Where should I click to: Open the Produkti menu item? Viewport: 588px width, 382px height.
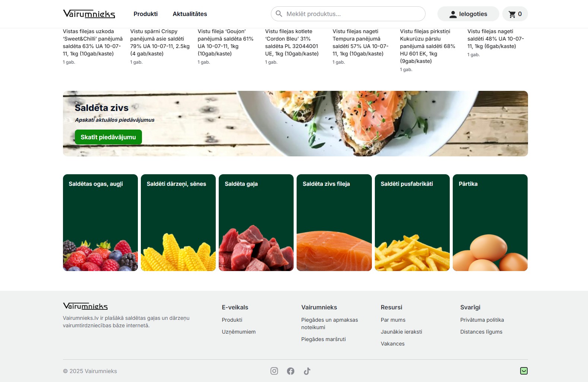[x=146, y=14]
